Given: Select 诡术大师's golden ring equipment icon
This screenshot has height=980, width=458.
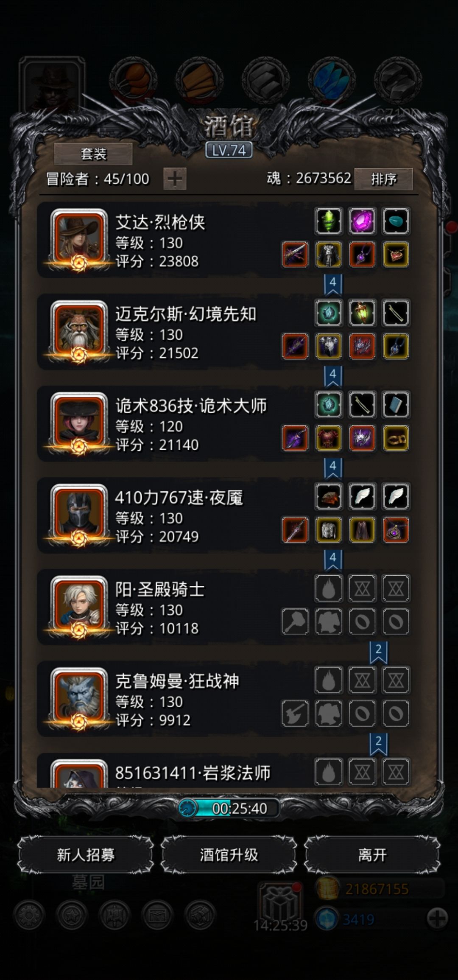Looking at the screenshot, I should [396, 438].
